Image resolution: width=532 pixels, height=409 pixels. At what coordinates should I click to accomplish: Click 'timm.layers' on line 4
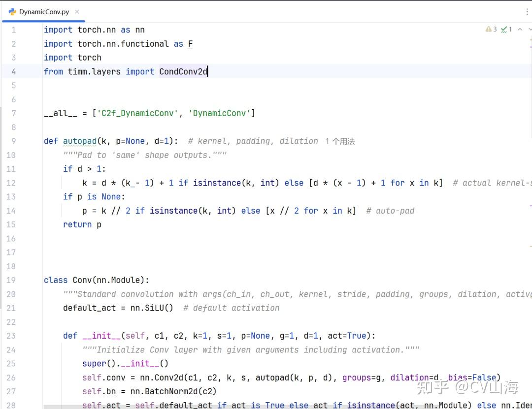(94, 71)
